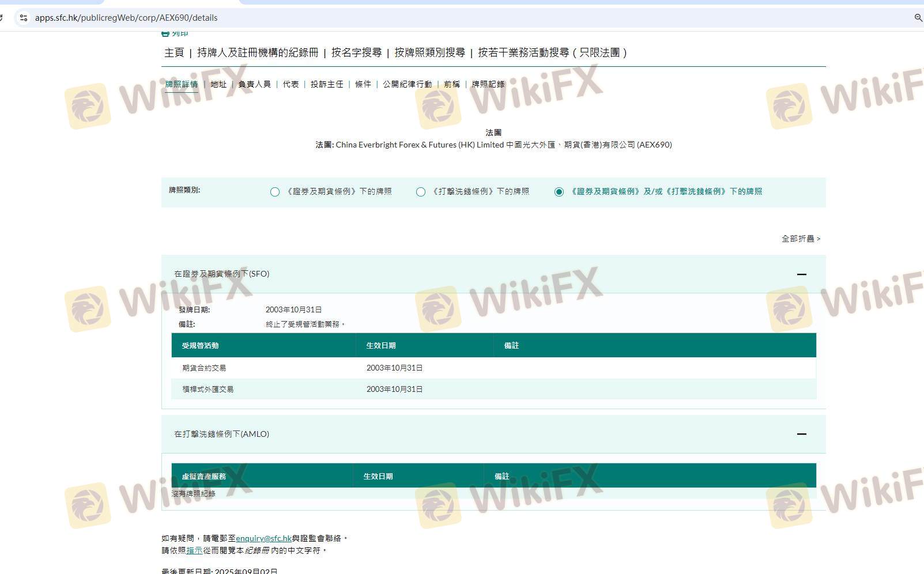Click the enquiry@sfc.hk email link
Viewport: 924px width, 574px height.
tap(263, 538)
